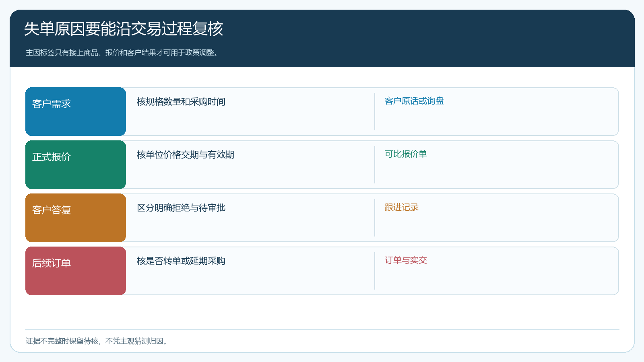Click the divider line in 客户答复 row
This screenshot has height=362, width=644.
point(375,218)
